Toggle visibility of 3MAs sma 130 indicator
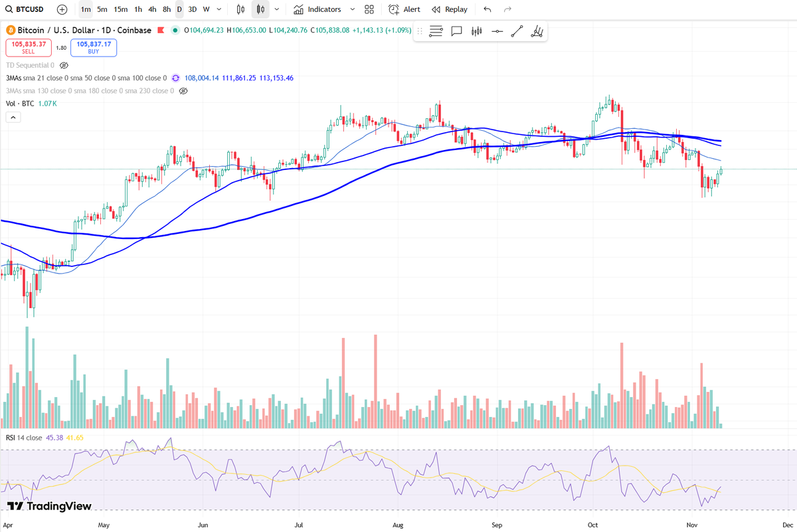The width and height of the screenshot is (797, 532). [x=183, y=90]
